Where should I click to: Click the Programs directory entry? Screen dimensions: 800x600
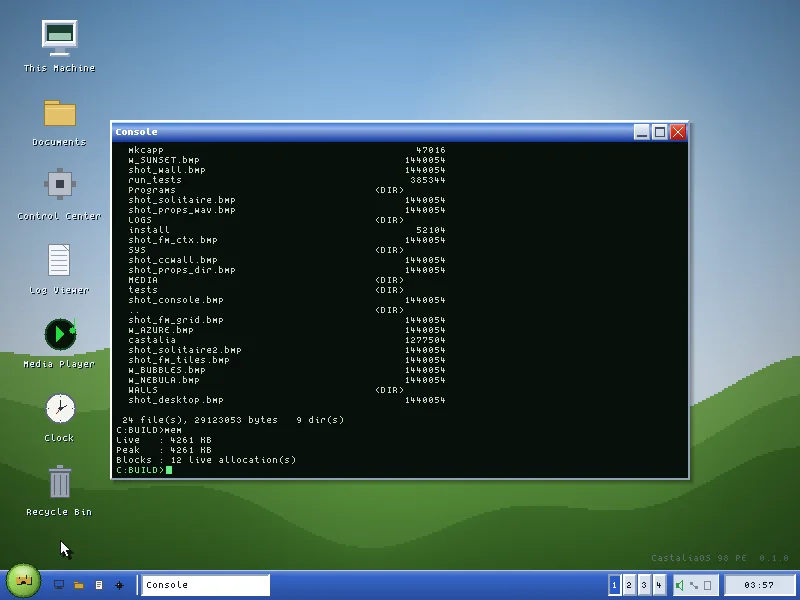point(152,190)
